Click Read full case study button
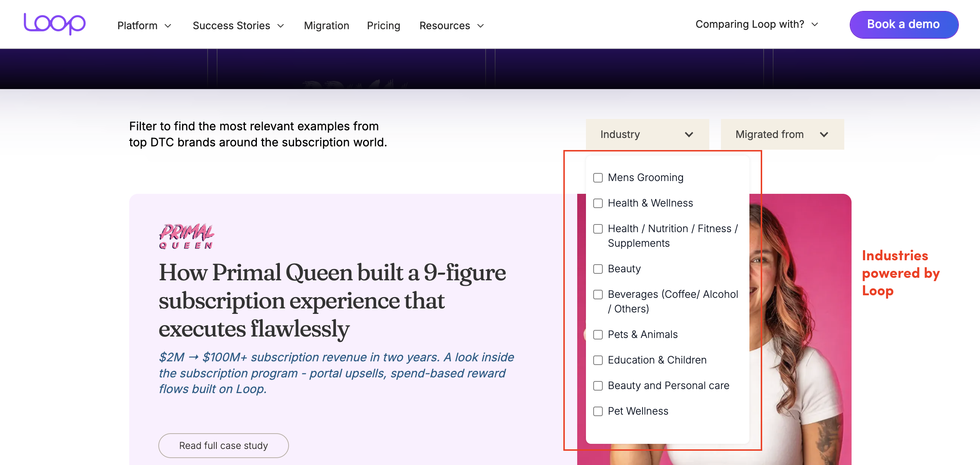This screenshot has height=465, width=980. [223, 445]
